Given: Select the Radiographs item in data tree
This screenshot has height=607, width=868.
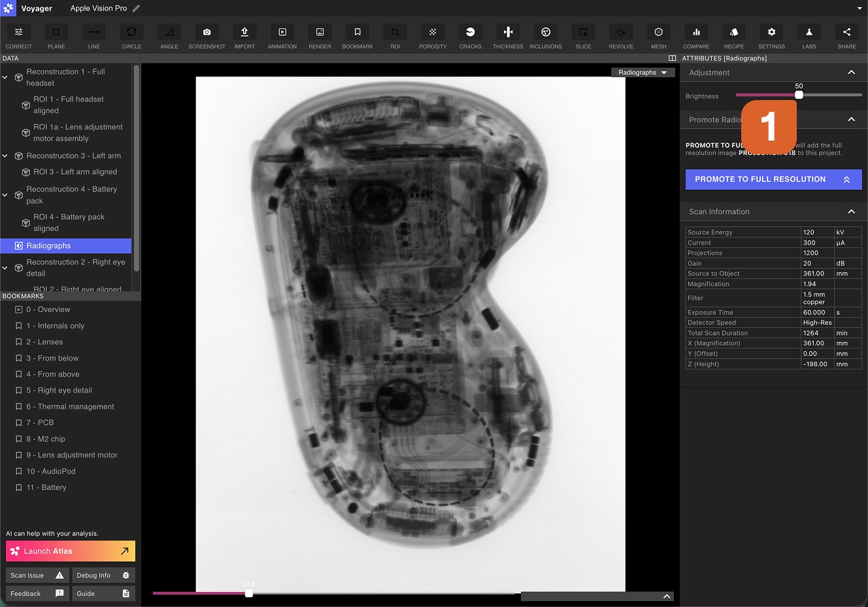Looking at the screenshot, I should [48, 246].
